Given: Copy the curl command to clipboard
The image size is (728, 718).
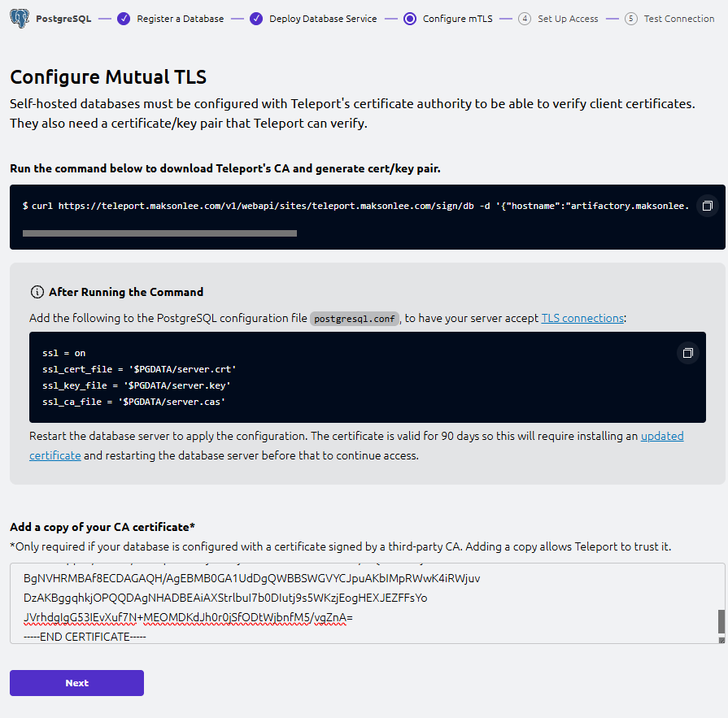Looking at the screenshot, I should [707, 206].
